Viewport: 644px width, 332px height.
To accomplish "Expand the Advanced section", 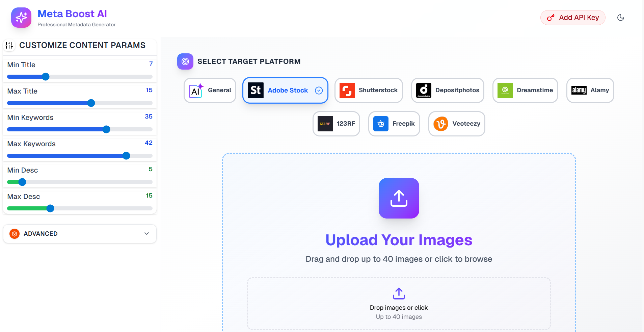I will [80, 234].
